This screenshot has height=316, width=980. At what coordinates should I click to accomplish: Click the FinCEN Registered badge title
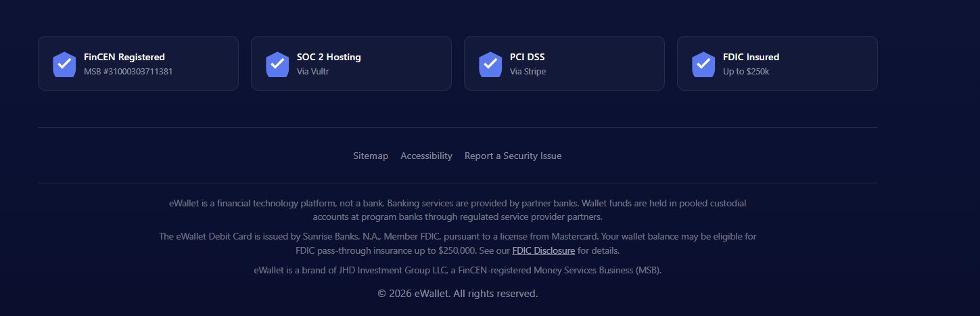(x=124, y=57)
